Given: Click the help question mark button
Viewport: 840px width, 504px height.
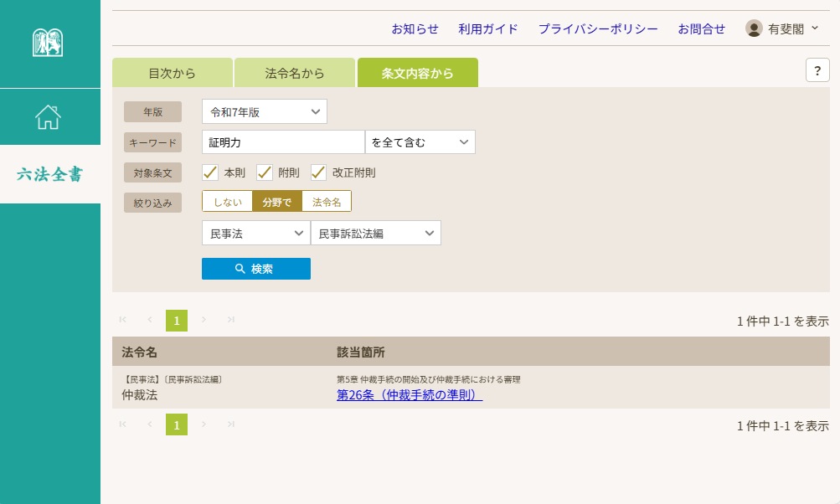Looking at the screenshot, I should (817, 70).
